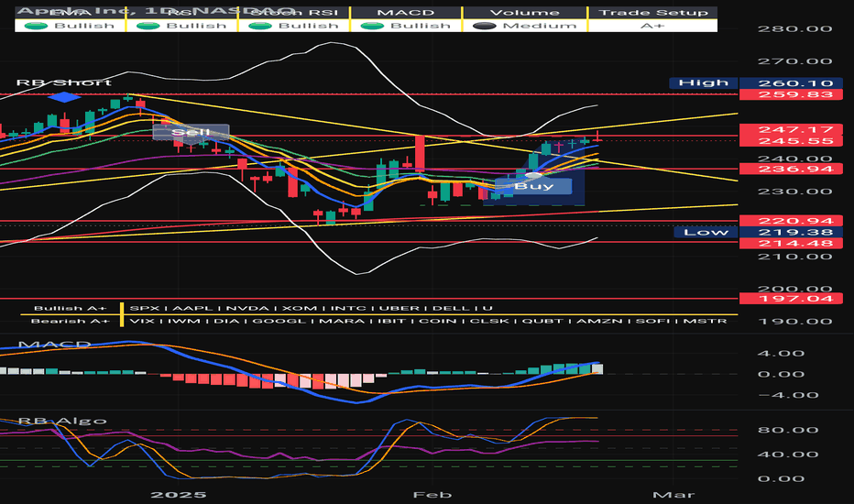Screen dimensions: 854x504
Task: Click the Bearish A+ row label
Action: [x=71, y=321]
